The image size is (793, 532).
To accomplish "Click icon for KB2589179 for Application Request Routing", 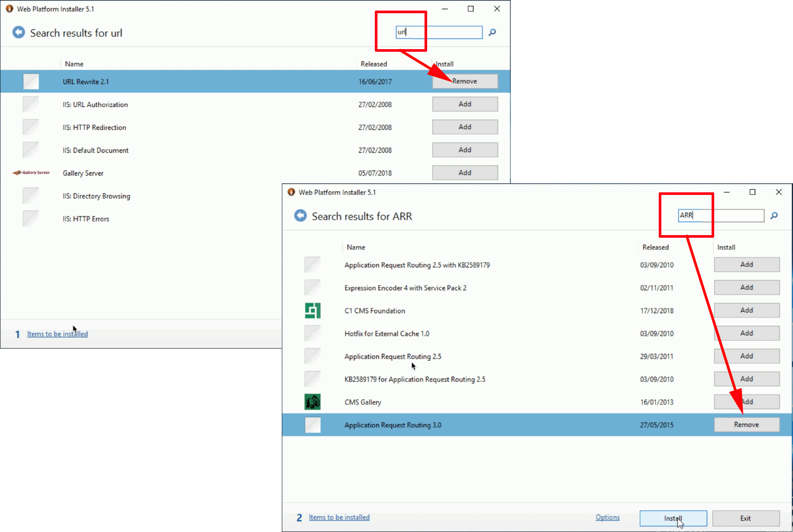I will click(312, 379).
